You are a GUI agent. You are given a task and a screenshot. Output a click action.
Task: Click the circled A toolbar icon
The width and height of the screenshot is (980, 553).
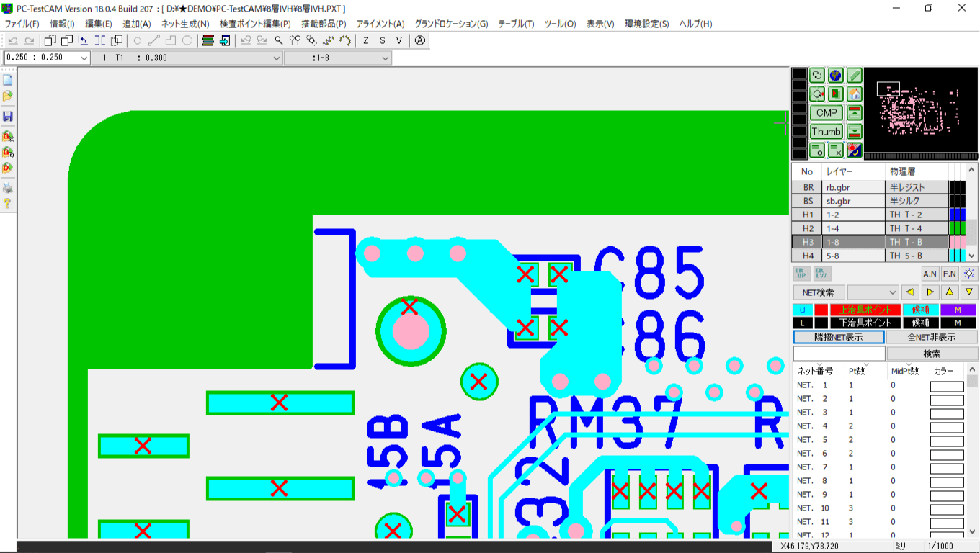click(420, 41)
